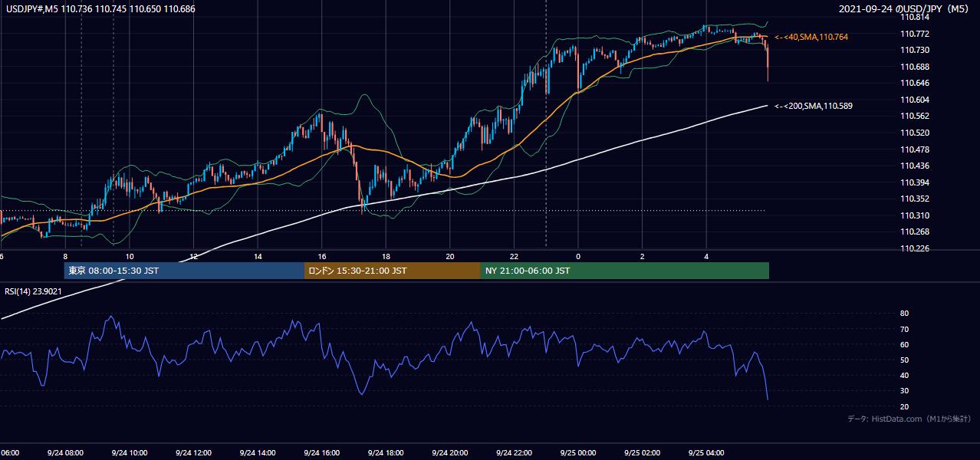Click the white 200 SMA label 110.589
The height and width of the screenshot is (460, 980).
813,106
